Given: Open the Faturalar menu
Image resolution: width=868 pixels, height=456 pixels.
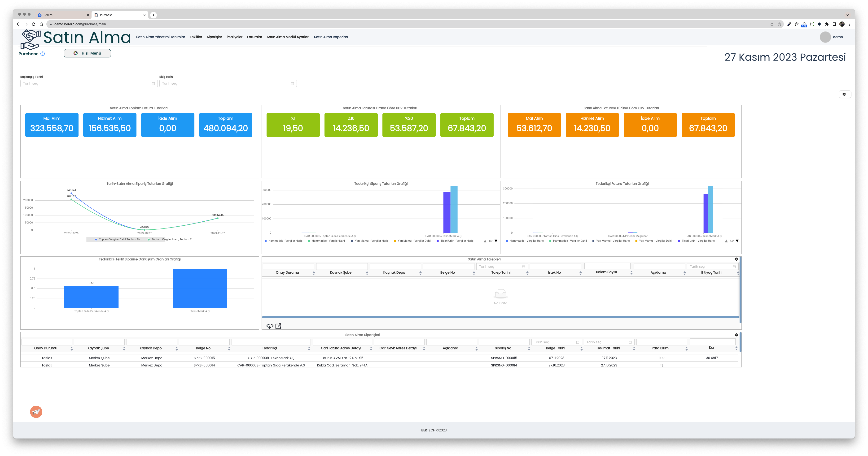Looking at the screenshot, I should [x=254, y=37].
